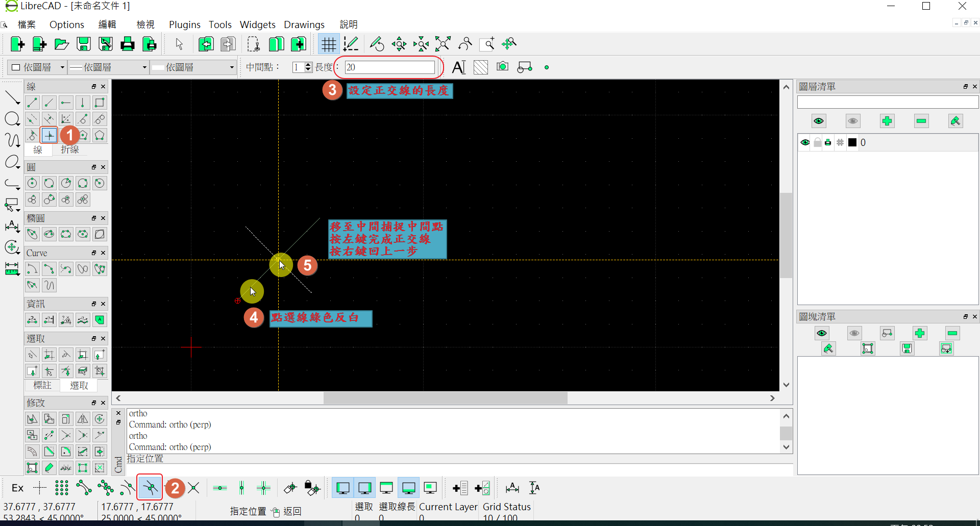Click the insert image camera icon

click(503, 67)
